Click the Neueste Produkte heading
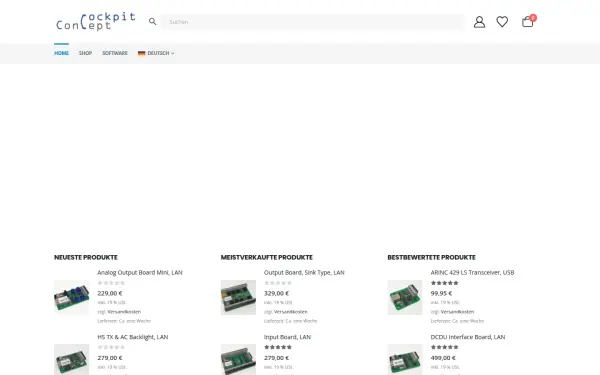Image resolution: width=600 pixels, height=375 pixels. tap(86, 258)
